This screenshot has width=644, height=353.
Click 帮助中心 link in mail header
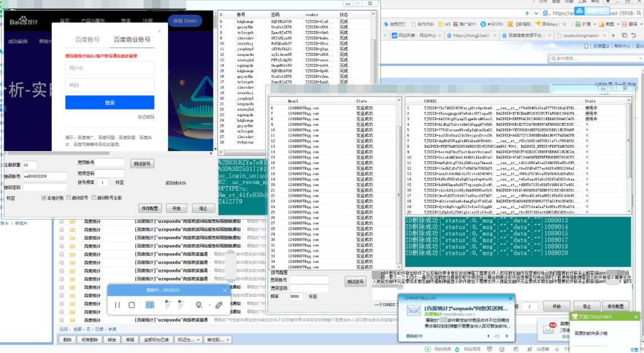tap(622, 46)
